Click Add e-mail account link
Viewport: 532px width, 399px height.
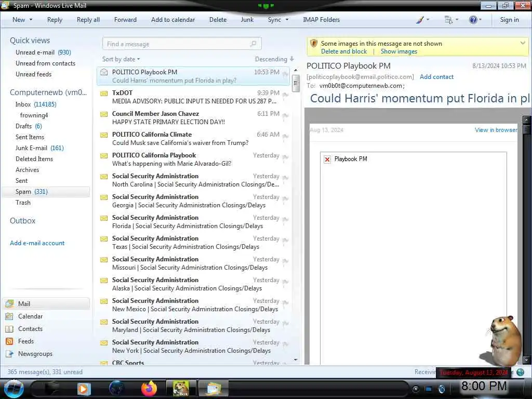click(37, 243)
